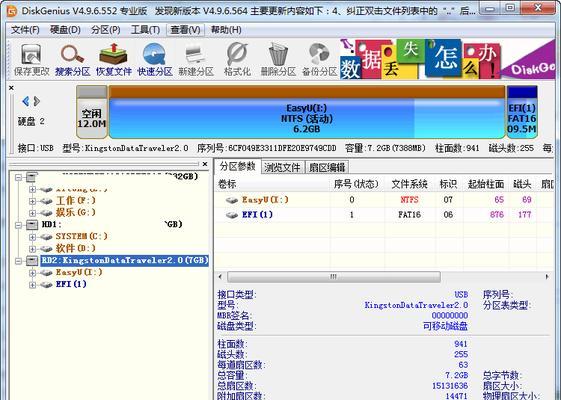Image resolution: width=561 pixels, height=400 pixels.
Task: Expand the 软件(D:) tree node
Action: pos(32,249)
